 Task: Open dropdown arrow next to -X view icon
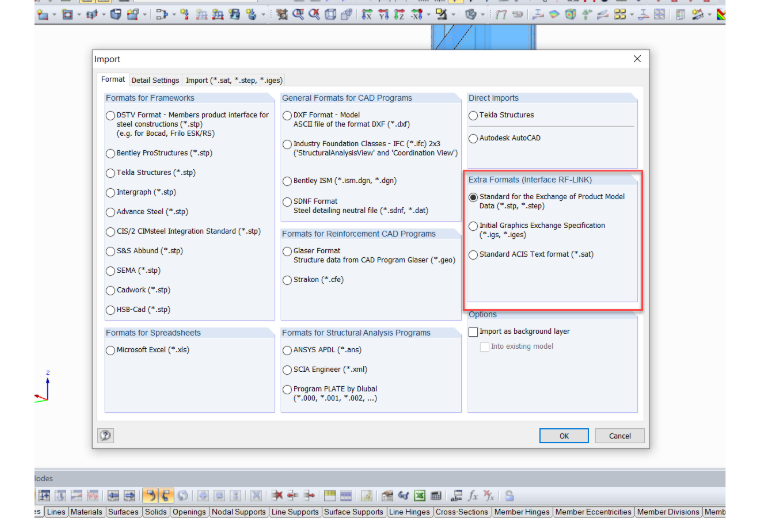point(428,15)
